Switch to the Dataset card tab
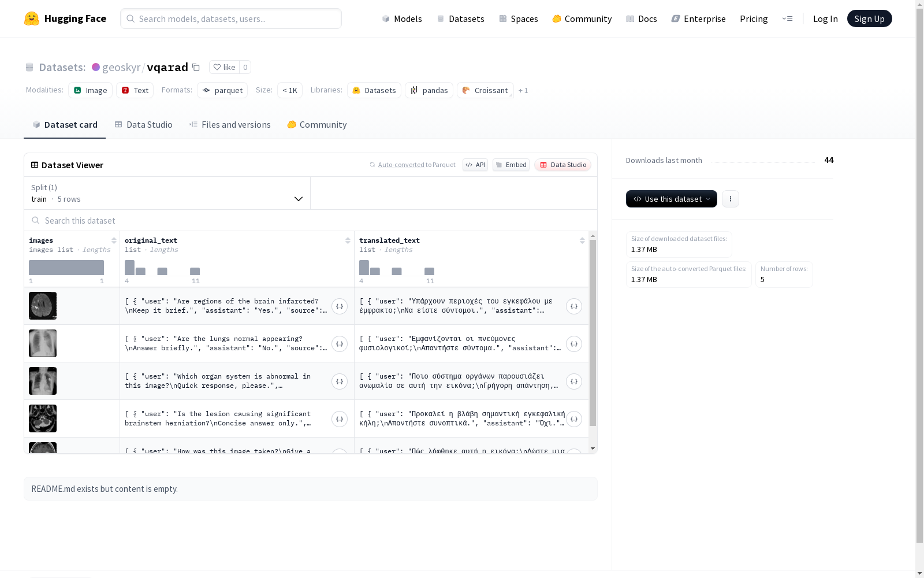Screen dimensions: 924x578 [x=65, y=125]
